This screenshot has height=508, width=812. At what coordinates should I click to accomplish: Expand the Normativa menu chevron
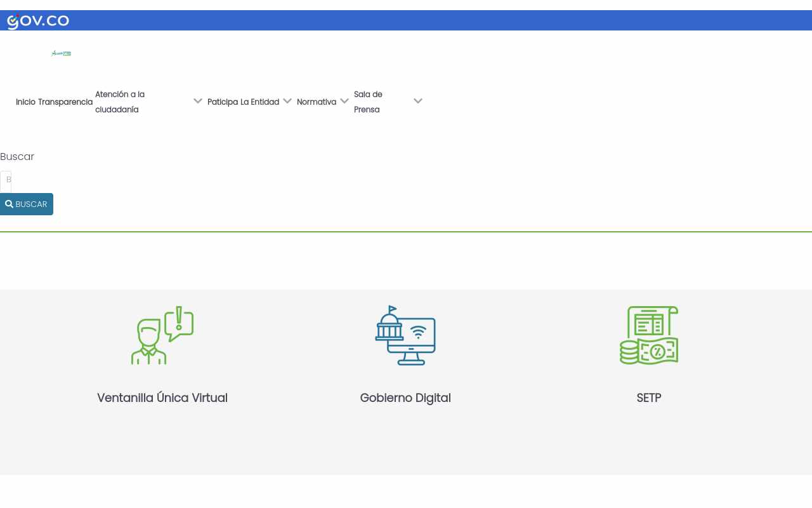344,101
